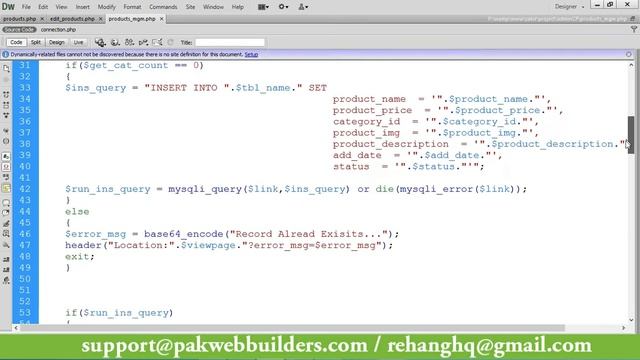Click the Dw application logo

coord(8,7)
